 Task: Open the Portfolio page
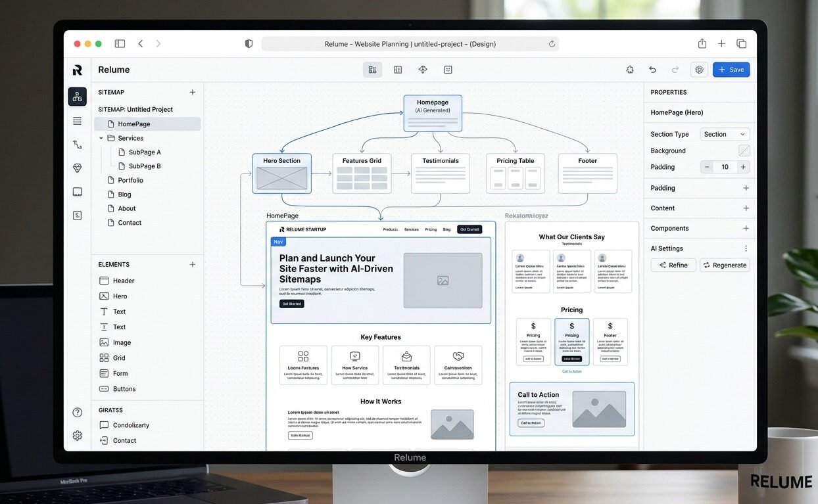pyautogui.click(x=125, y=180)
